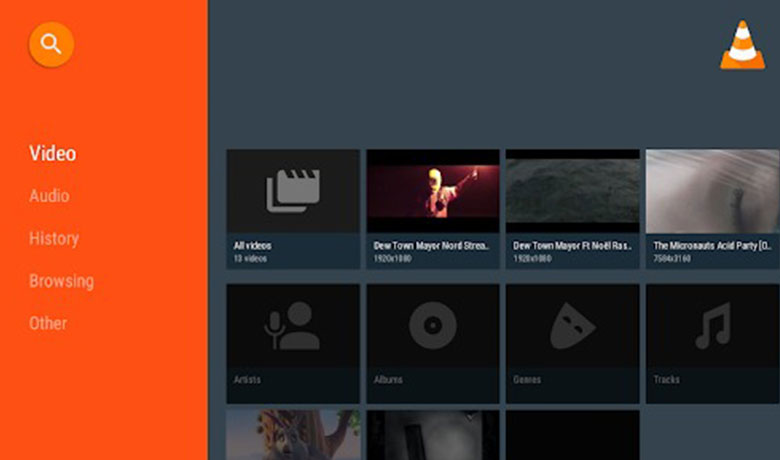780x460 pixels.
Task: Click the "All videos" title text
Action: (x=253, y=245)
